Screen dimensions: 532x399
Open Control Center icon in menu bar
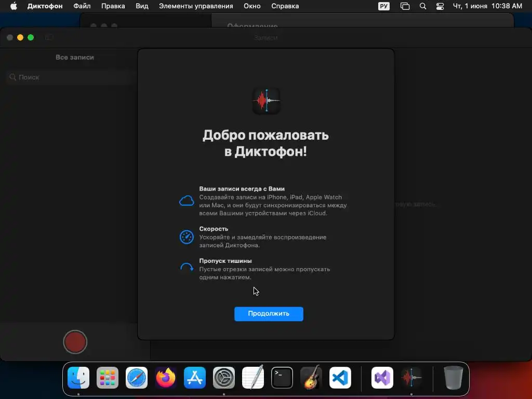440,6
